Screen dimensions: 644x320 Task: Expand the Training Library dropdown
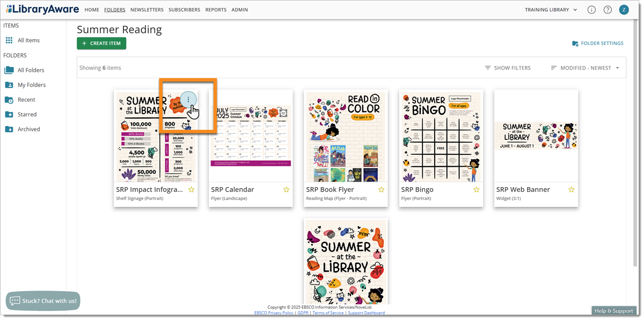(x=551, y=10)
